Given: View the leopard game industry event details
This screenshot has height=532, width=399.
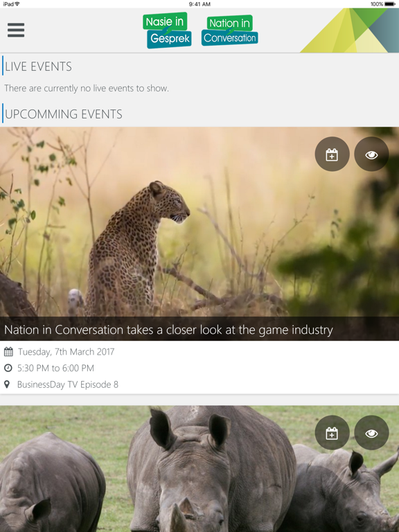Looking at the screenshot, I should coord(371,154).
